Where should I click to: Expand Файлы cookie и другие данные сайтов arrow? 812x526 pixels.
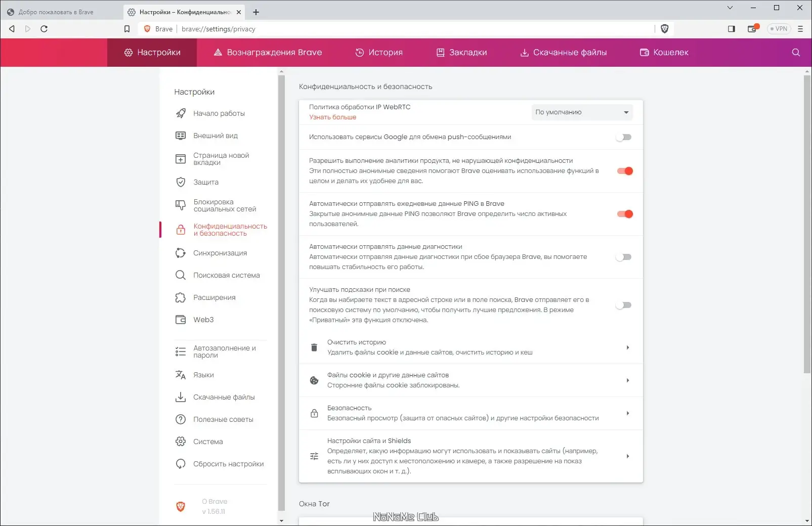click(628, 380)
